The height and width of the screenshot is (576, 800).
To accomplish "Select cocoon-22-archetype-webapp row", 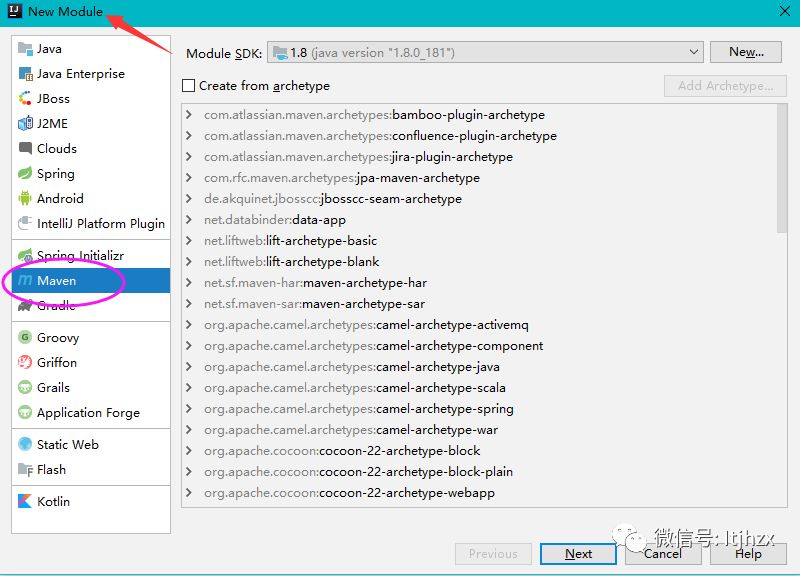I will (x=484, y=493).
